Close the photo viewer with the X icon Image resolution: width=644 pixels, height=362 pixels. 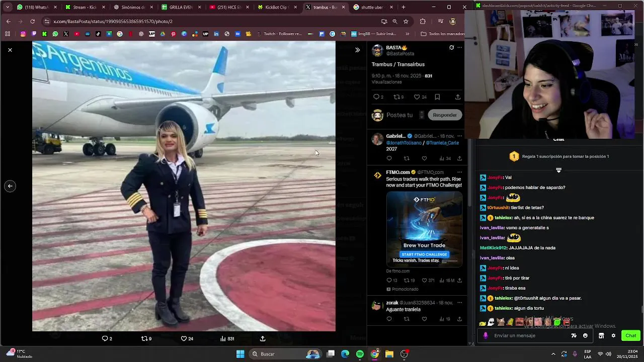tap(10, 50)
